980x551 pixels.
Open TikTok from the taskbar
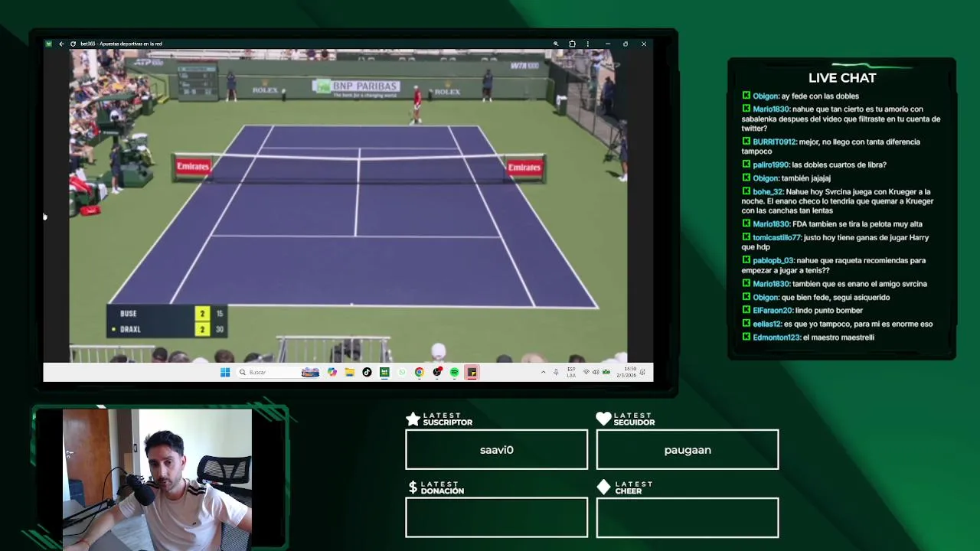pos(367,372)
